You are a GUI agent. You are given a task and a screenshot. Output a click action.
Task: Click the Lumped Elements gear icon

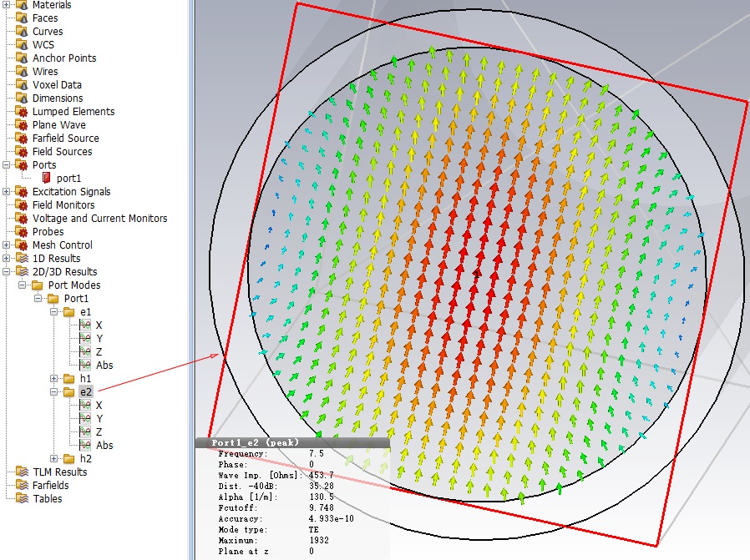click(22, 112)
